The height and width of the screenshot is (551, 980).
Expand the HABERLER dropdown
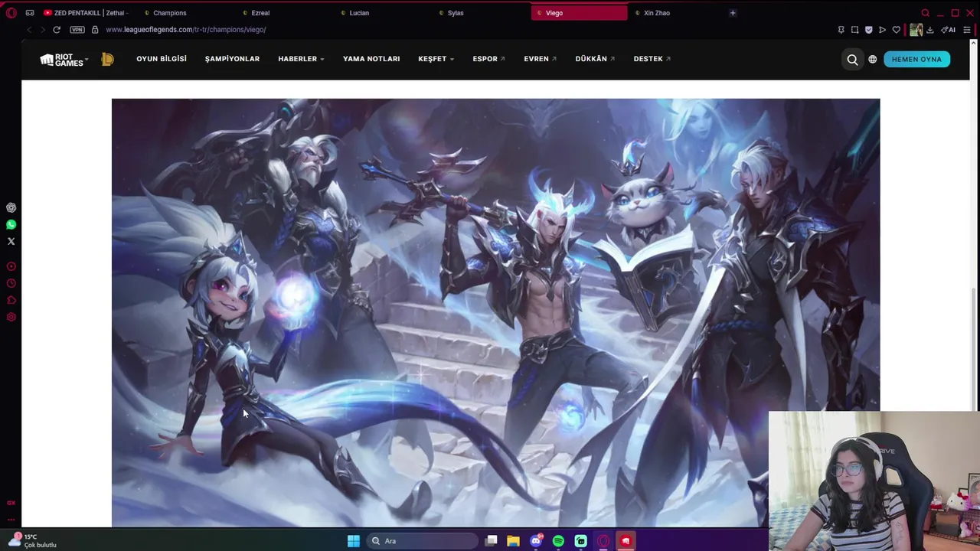[x=301, y=59]
